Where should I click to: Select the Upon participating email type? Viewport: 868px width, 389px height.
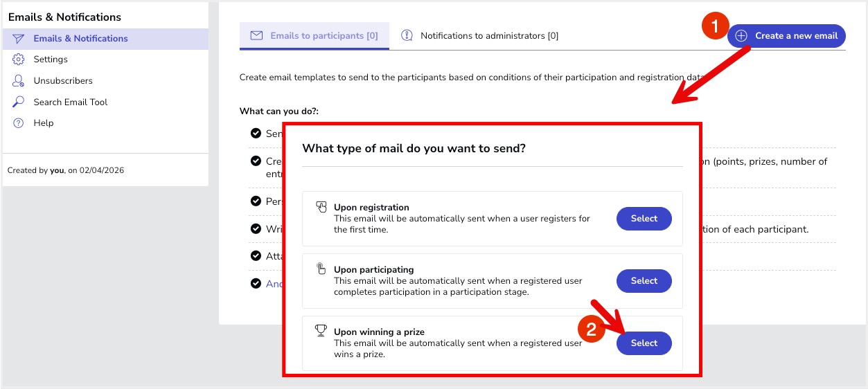tap(644, 281)
